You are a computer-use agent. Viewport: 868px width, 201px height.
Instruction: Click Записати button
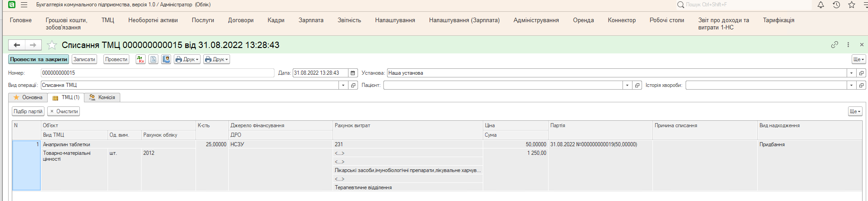[84, 59]
